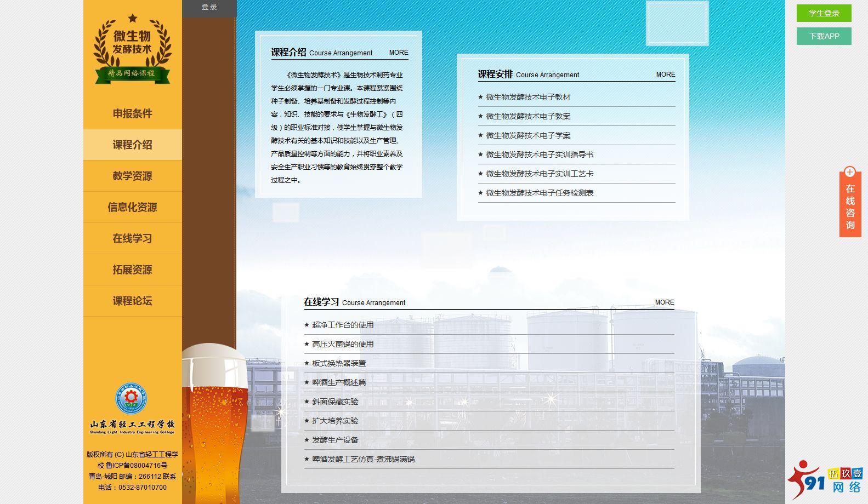Image resolution: width=868 pixels, height=504 pixels.
Task: Click MORE in the 课程介绍 panel
Action: coord(399,53)
